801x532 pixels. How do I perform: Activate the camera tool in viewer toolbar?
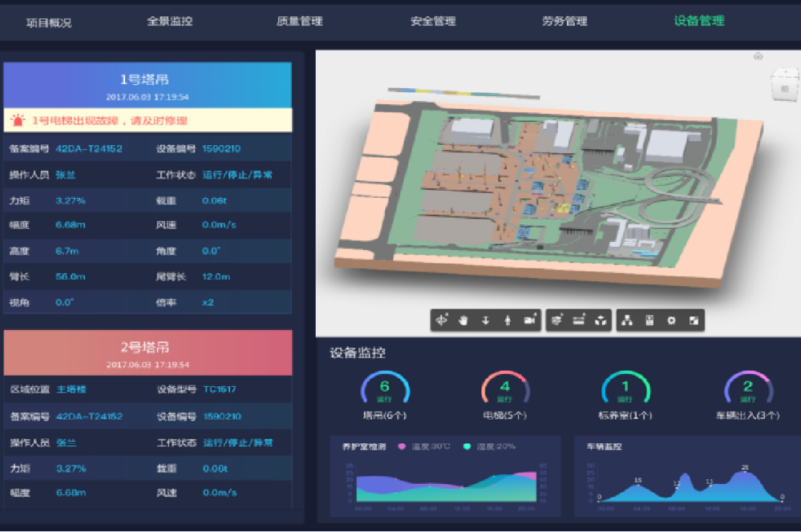click(530, 320)
